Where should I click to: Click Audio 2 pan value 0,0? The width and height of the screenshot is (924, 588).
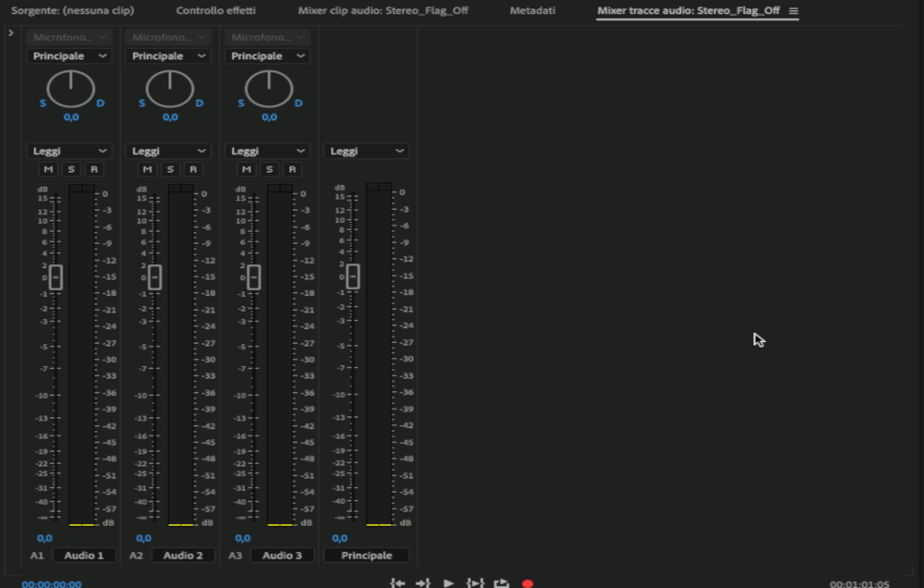pyautogui.click(x=170, y=117)
